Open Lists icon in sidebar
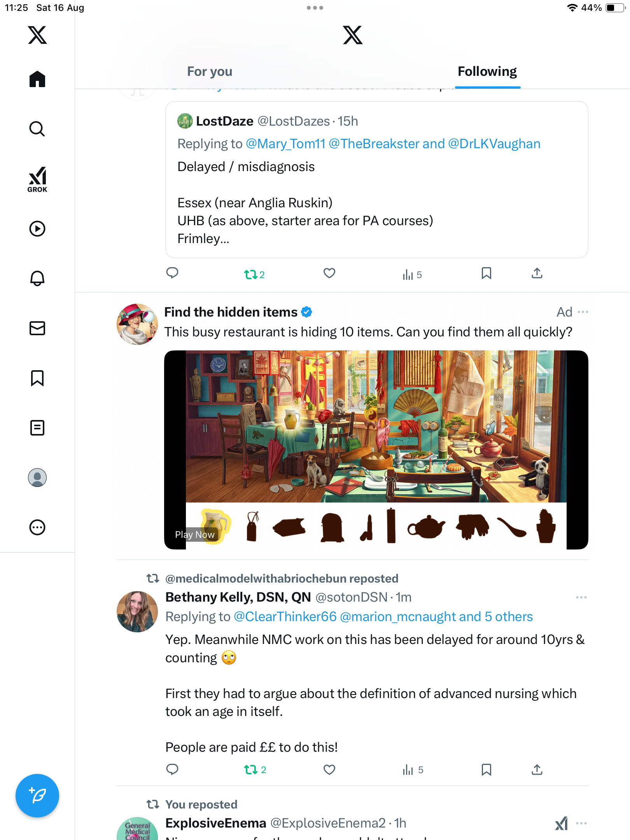Viewport: 630px width, 840px height. 37,428
